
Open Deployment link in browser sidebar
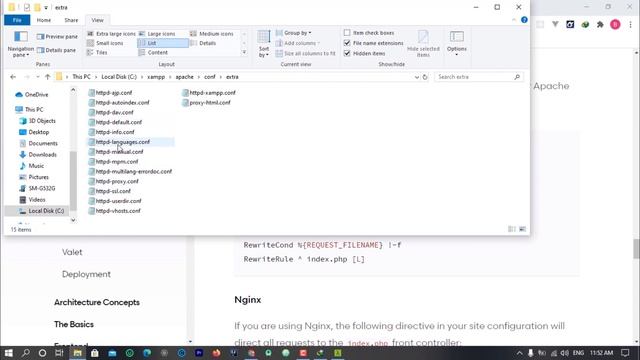point(86,274)
